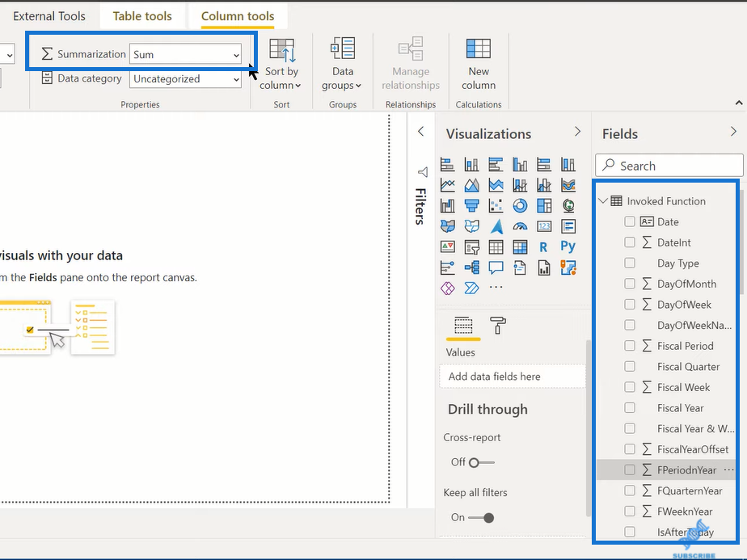The height and width of the screenshot is (560, 747).
Task: Insert a KPI visual
Action: tap(447, 246)
